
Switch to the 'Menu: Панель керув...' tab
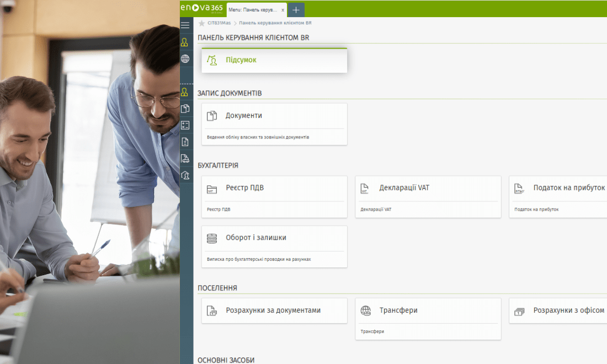click(253, 10)
